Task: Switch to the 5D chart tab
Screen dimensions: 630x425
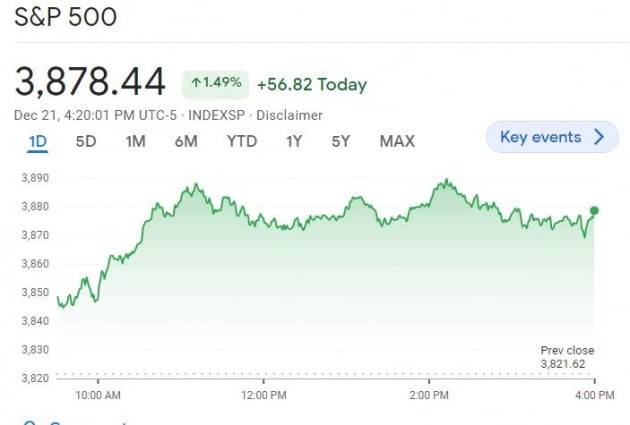Action: [x=86, y=141]
